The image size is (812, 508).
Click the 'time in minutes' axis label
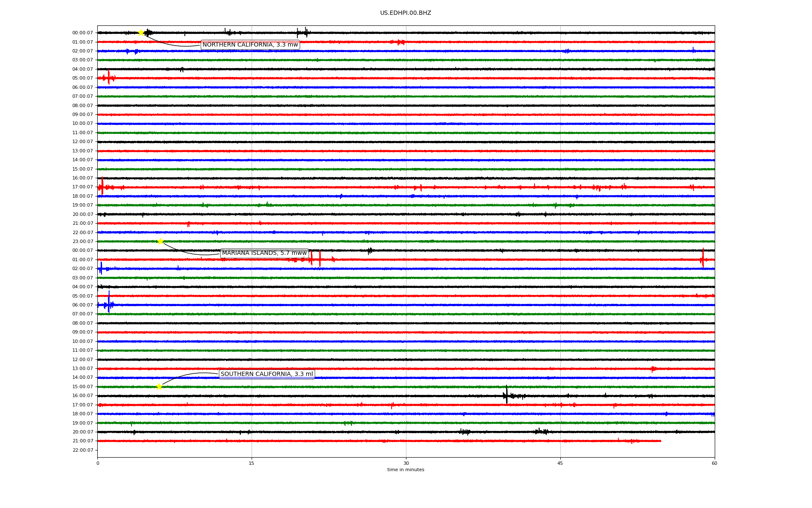coord(406,470)
